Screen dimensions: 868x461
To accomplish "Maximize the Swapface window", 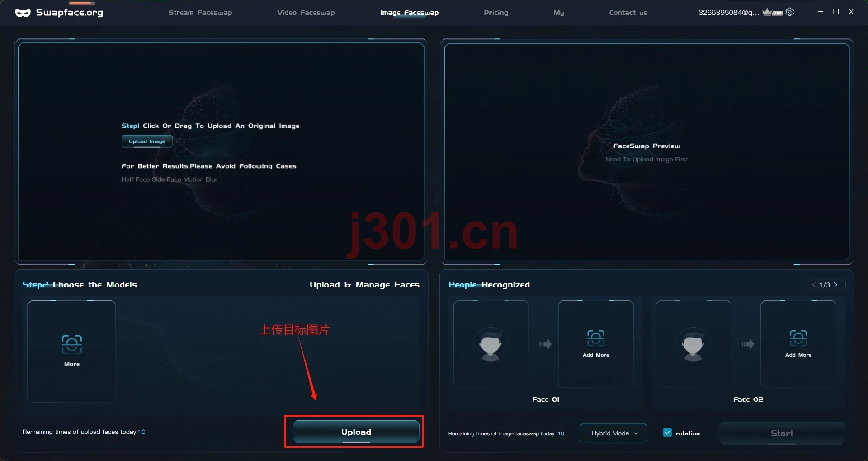I will point(836,12).
